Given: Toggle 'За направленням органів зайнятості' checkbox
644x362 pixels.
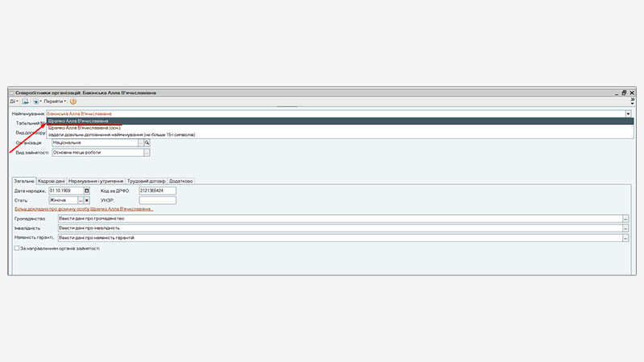Looking at the screenshot, I should pos(17,249).
